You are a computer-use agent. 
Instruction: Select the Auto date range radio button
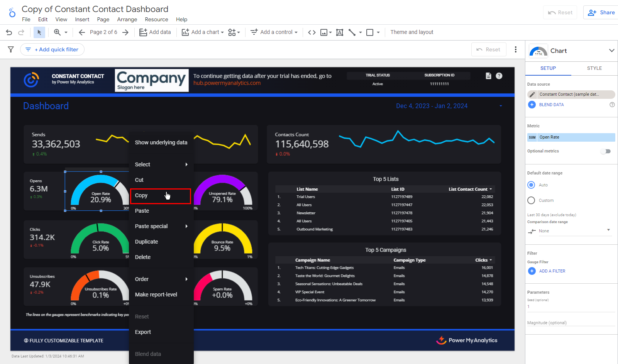click(x=532, y=185)
